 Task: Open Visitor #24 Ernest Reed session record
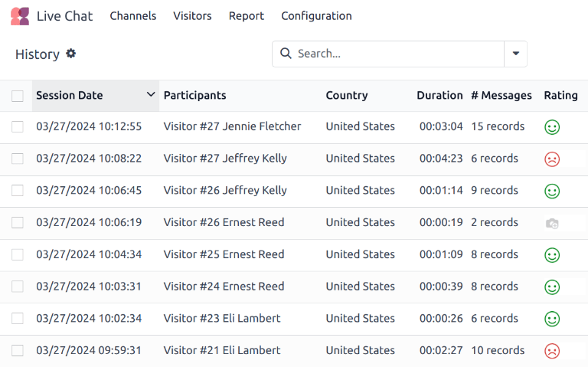pyautogui.click(x=224, y=287)
